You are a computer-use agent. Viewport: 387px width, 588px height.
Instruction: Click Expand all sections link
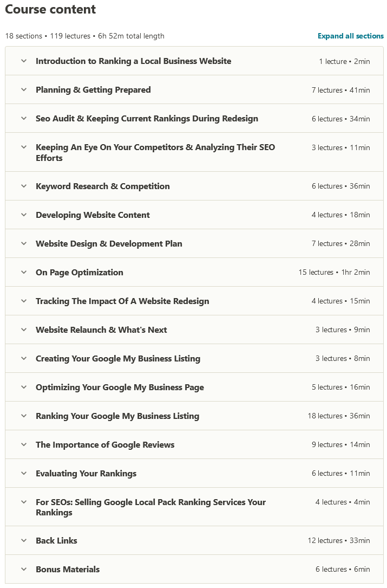click(x=350, y=36)
